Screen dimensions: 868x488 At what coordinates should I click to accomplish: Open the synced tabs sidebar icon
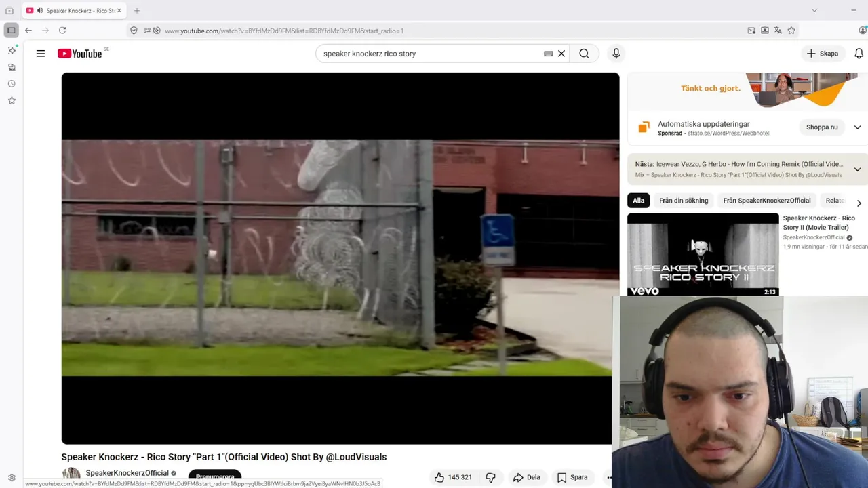pos(12,67)
